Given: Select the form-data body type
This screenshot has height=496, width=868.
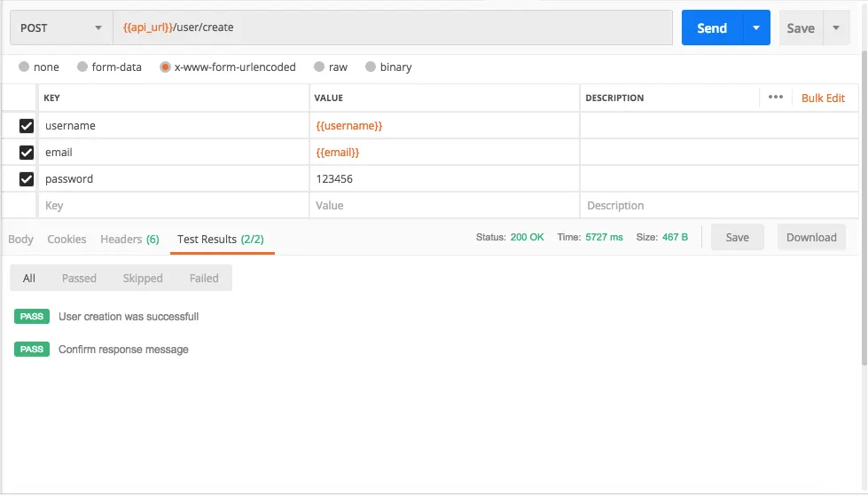Looking at the screenshot, I should [109, 67].
